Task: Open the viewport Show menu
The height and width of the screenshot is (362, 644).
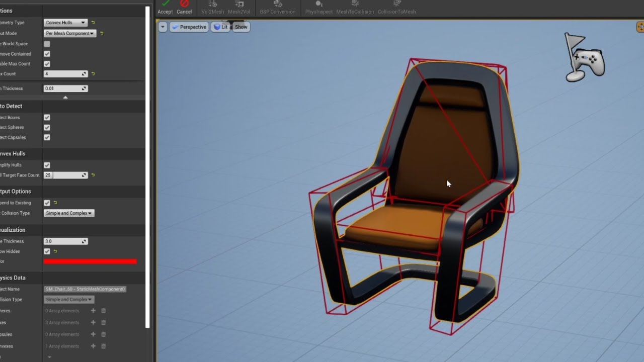Action: click(241, 27)
